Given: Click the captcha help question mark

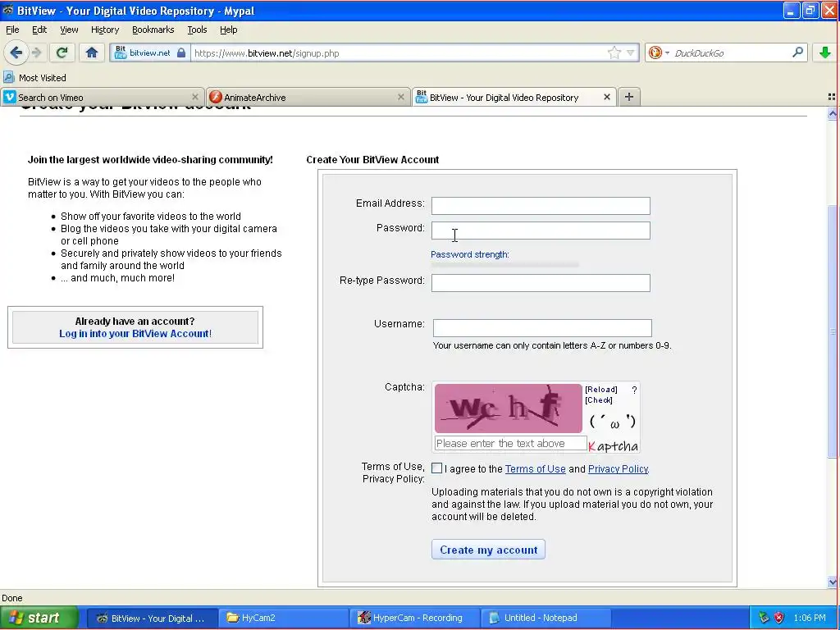Looking at the screenshot, I should (634, 390).
